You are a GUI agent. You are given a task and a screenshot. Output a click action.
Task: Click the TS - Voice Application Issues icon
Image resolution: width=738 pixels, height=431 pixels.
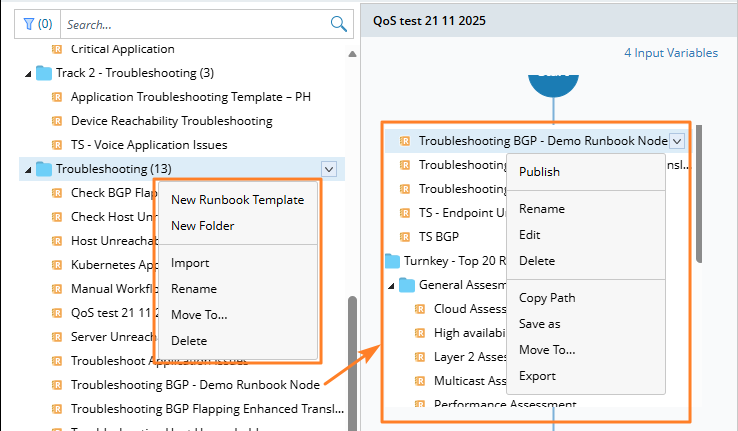[x=57, y=145]
